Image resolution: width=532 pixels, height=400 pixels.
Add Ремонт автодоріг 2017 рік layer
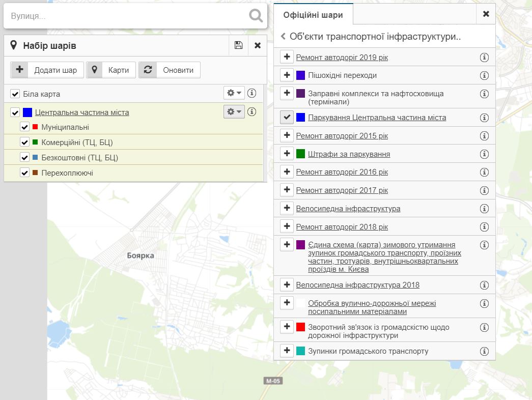click(x=287, y=190)
